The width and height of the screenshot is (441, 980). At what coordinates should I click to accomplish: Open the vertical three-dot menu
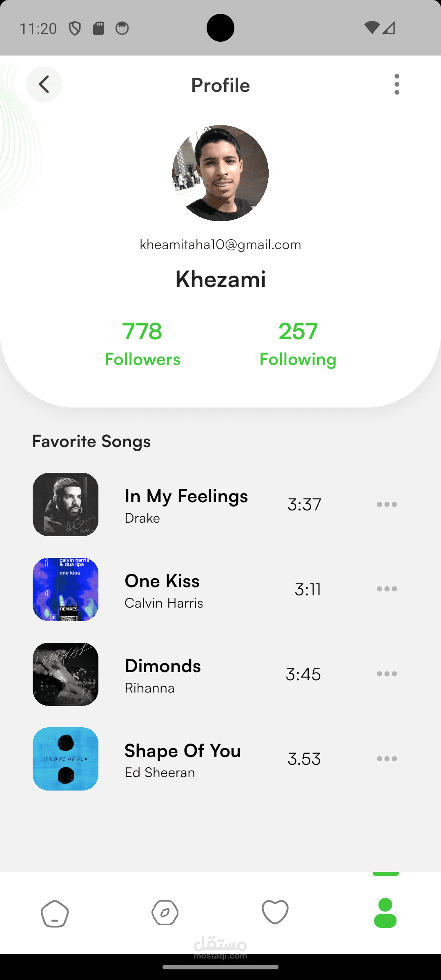click(396, 85)
